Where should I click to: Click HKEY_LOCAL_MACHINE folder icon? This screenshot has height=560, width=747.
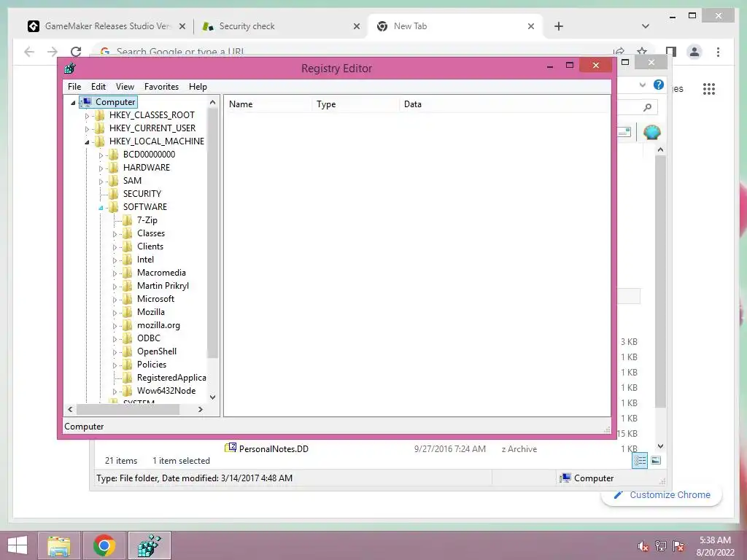tap(99, 141)
